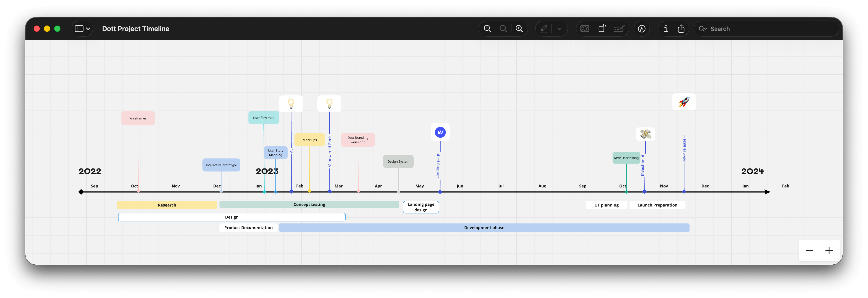Click the MVP release rocket marker

pyautogui.click(x=684, y=102)
